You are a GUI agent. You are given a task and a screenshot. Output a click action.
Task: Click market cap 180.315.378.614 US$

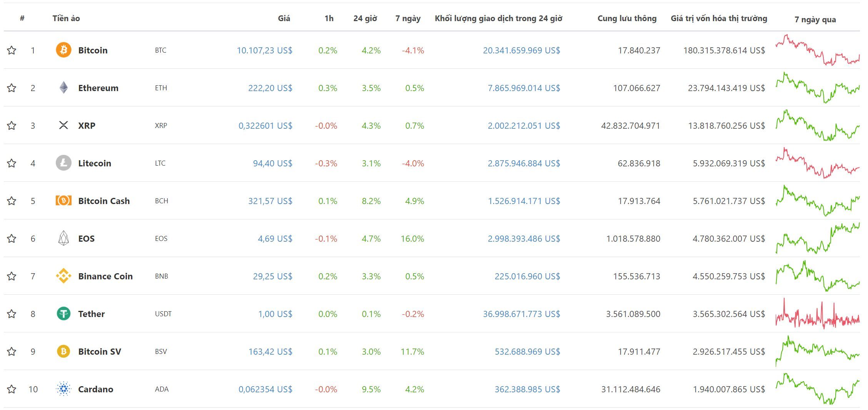724,50
